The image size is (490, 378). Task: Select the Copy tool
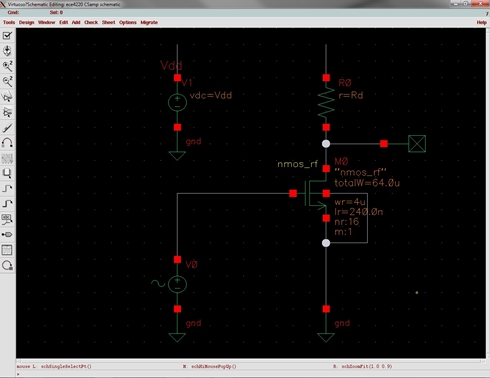(x=7, y=112)
